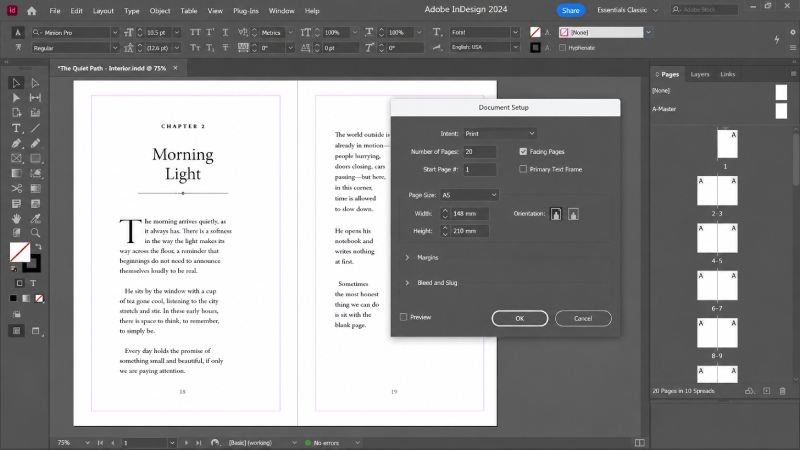The height and width of the screenshot is (450, 800).
Task: Click the Number of Pages field
Action: tap(480, 152)
